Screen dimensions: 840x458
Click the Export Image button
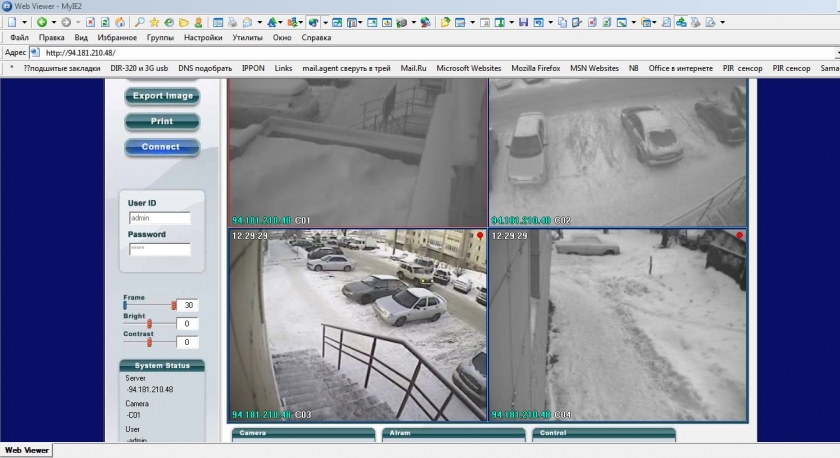pos(162,96)
